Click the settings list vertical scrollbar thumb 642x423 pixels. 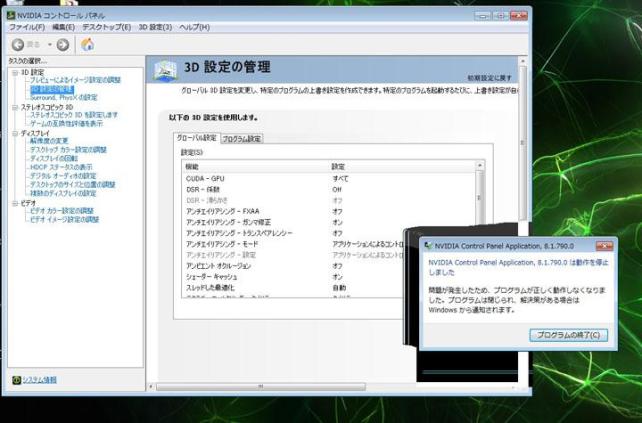[x=480, y=198]
